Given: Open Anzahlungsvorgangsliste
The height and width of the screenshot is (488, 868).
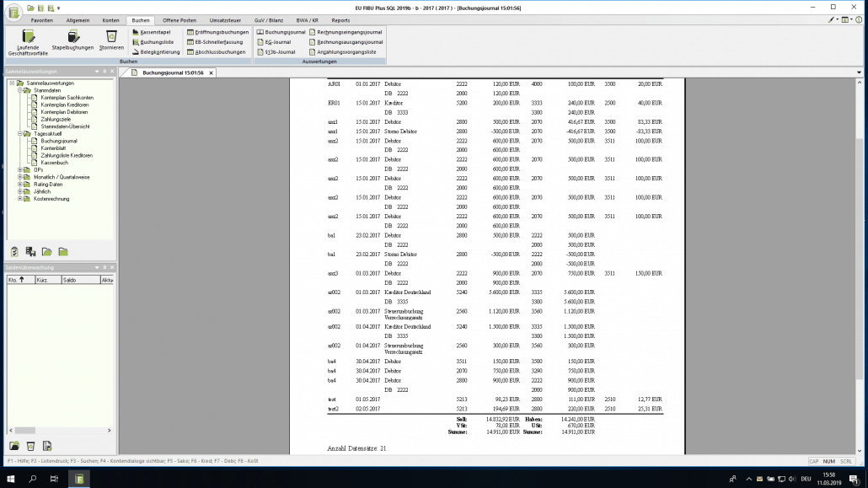Looking at the screenshot, I should click(343, 52).
